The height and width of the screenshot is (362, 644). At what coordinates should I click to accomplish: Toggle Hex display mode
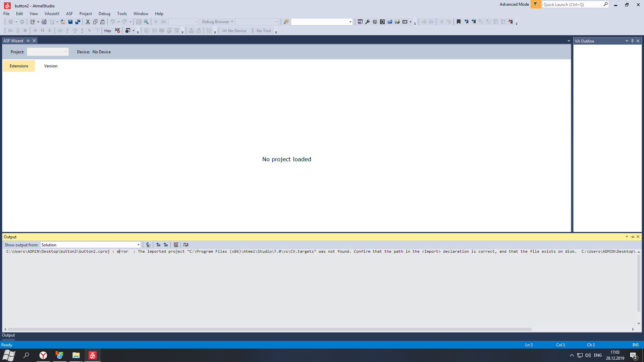(x=108, y=31)
